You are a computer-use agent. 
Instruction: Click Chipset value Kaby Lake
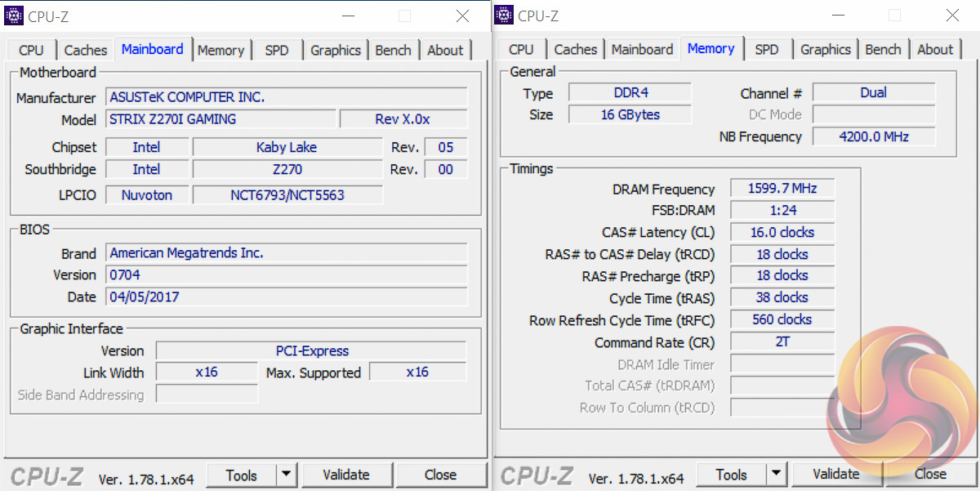[287, 148]
